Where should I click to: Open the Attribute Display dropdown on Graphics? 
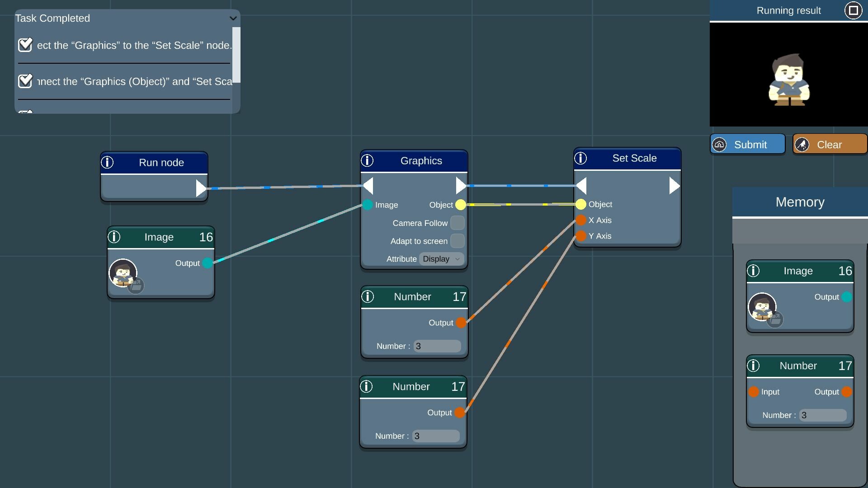[x=441, y=259]
